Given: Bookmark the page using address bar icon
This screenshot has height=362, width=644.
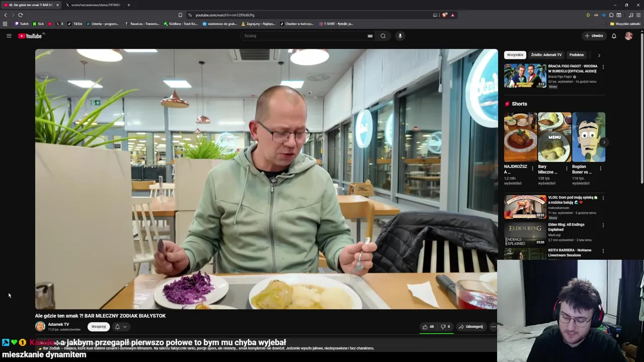Looking at the screenshot, I should (180, 15).
